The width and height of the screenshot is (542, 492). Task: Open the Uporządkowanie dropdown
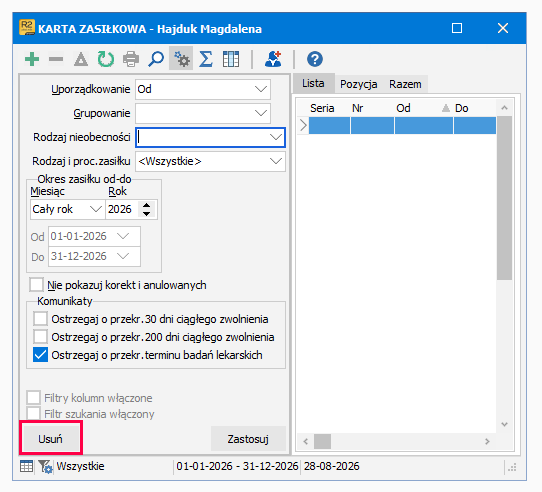point(261,89)
